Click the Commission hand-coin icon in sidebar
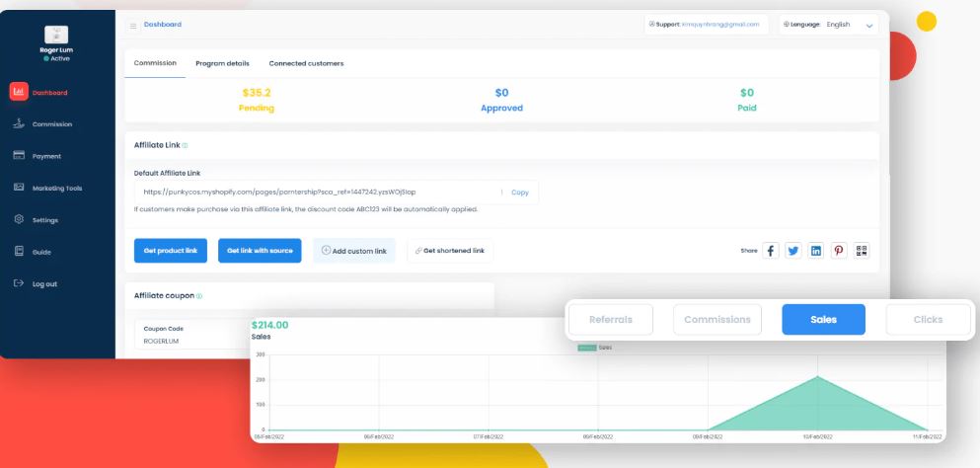The width and height of the screenshot is (980, 468). point(19,123)
